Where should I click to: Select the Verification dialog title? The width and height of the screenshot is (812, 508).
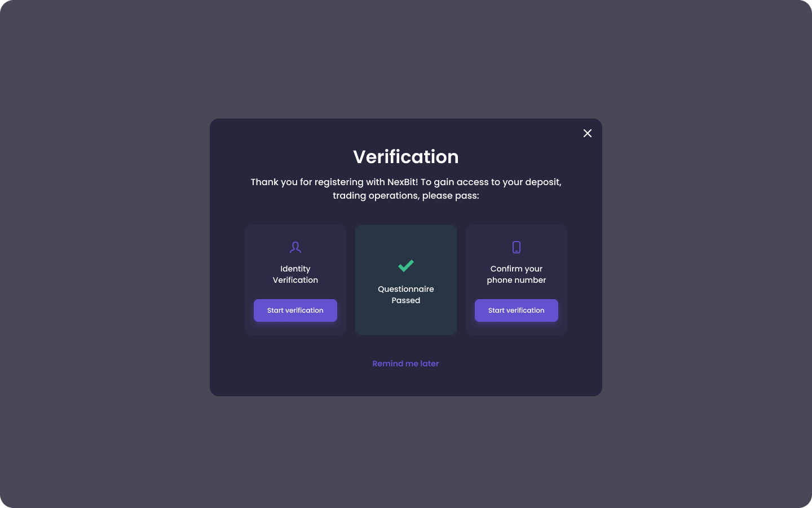coord(405,157)
